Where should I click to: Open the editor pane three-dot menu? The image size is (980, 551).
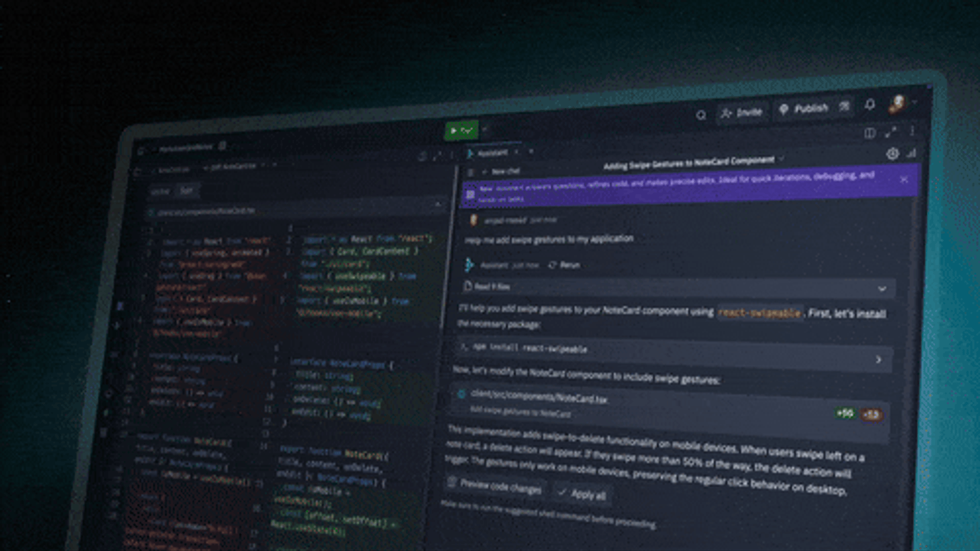tap(452, 155)
